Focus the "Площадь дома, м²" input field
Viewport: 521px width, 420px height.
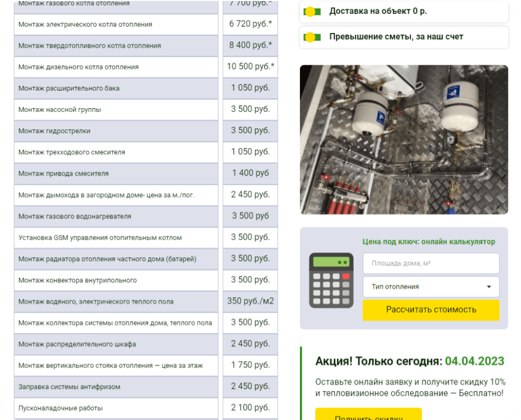tap(431, 263)
